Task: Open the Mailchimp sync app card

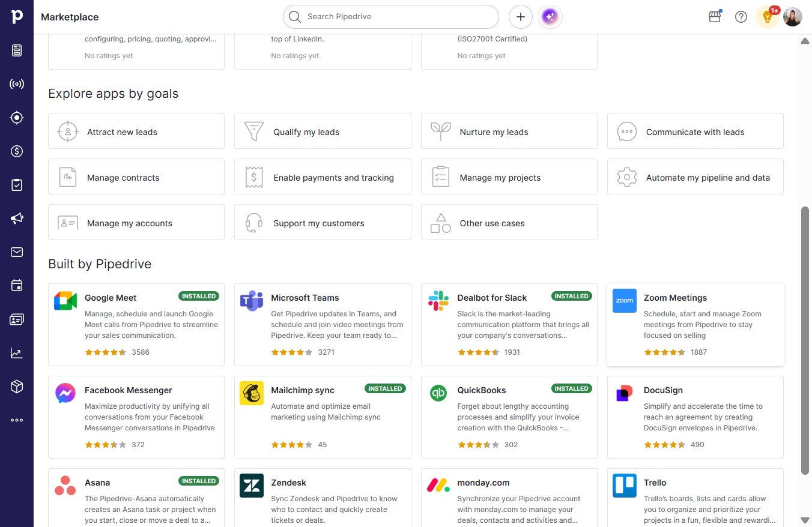Action: coord(323,417)
